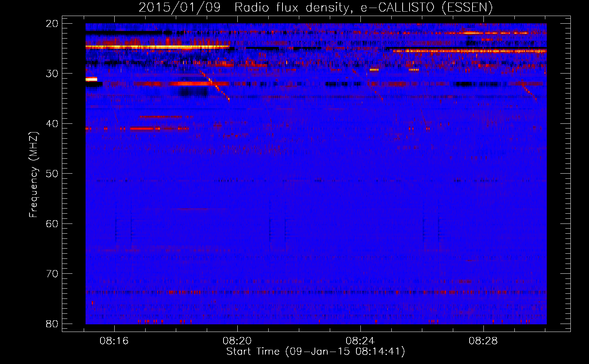Click the white-yellow burst near 31 MHz at left edge
Image resolution: width=589 pixels, height=364 pixels.
click(x=91, y=79)
